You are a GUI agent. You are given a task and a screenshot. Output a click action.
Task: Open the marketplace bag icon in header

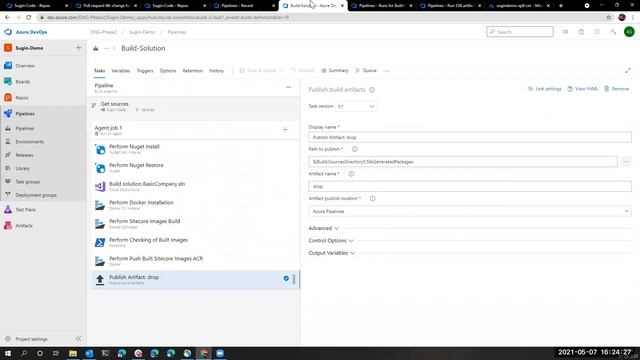click(581, 32)
